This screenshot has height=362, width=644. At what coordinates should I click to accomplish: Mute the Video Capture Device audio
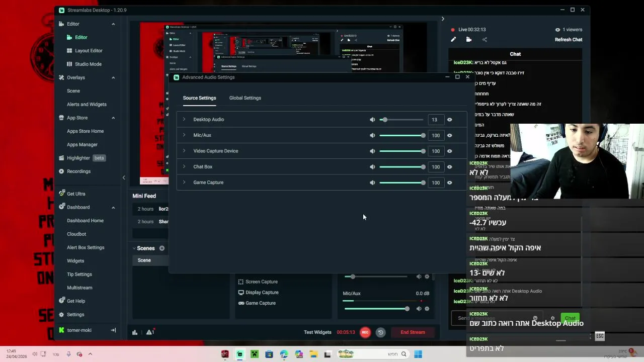tap(372, 151)
